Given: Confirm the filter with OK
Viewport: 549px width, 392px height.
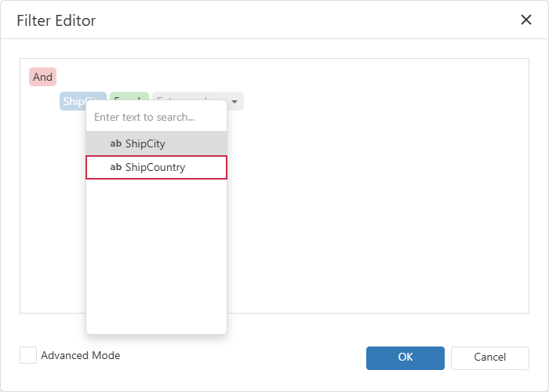Looking at the screenshot, I should point(405,358).
